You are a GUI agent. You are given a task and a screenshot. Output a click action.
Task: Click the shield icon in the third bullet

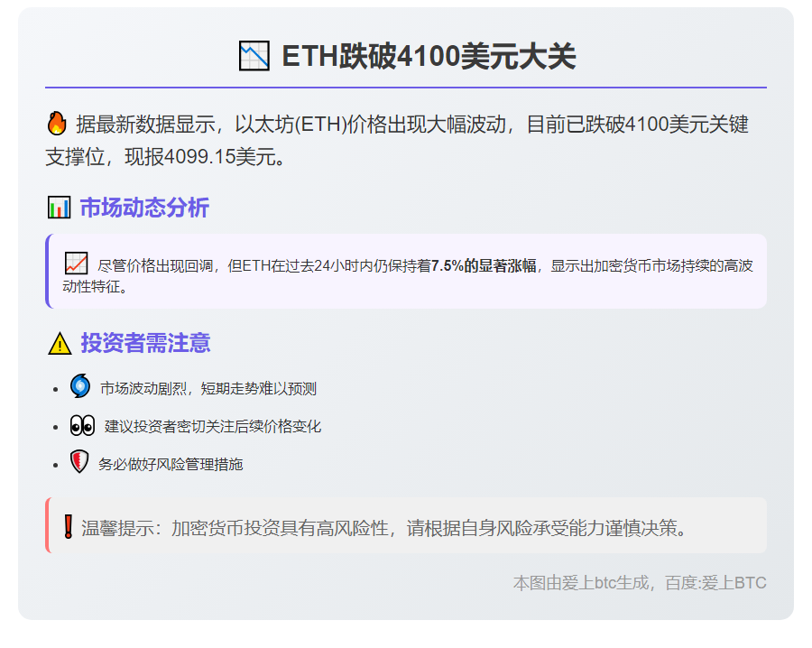(x=79, y=464)
